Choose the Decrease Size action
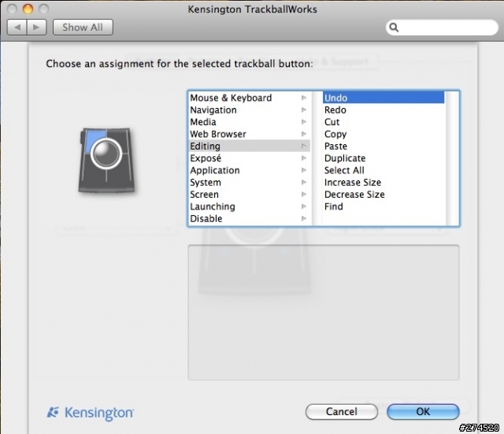 (x=384, y=195)
